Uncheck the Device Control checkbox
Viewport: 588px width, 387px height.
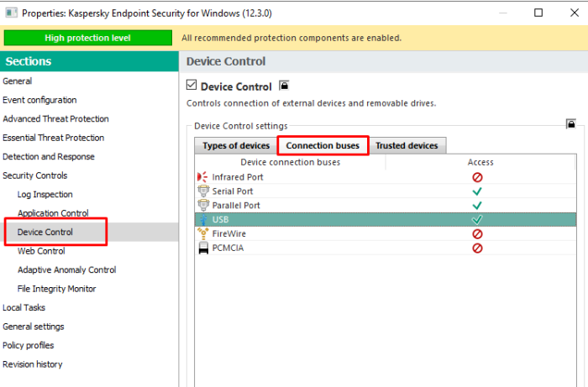[x=192, y=85]
